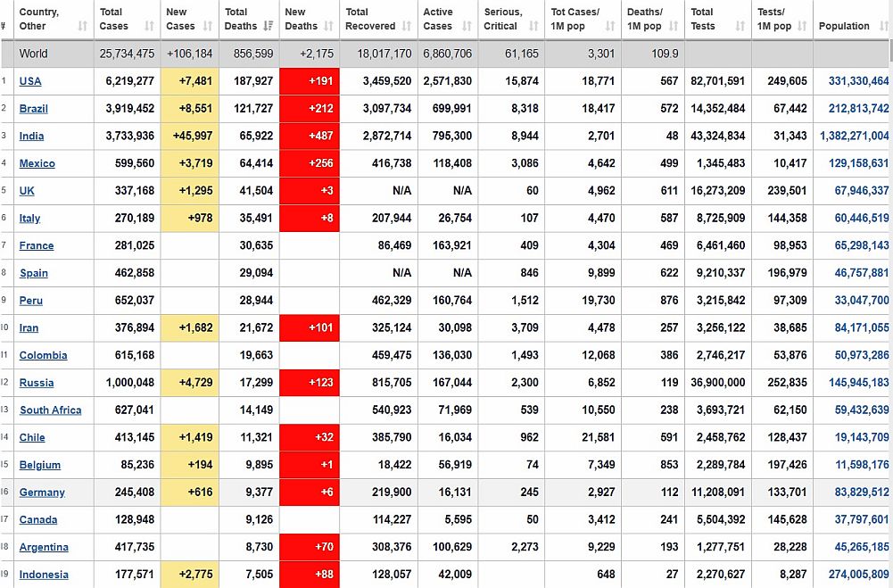Select the World total cases 25,734,475 cell
This screenshot has width=893, height=588.
tap(127, 54)
